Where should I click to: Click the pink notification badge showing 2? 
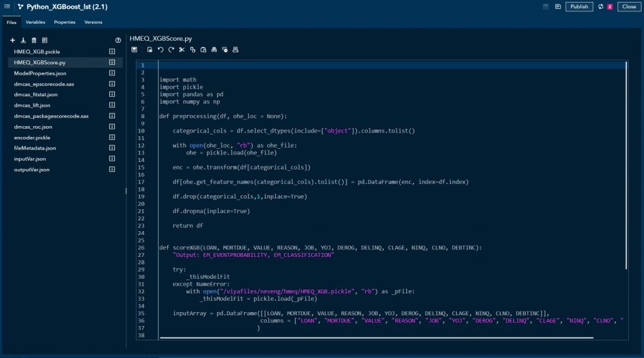tap(609, 7)
